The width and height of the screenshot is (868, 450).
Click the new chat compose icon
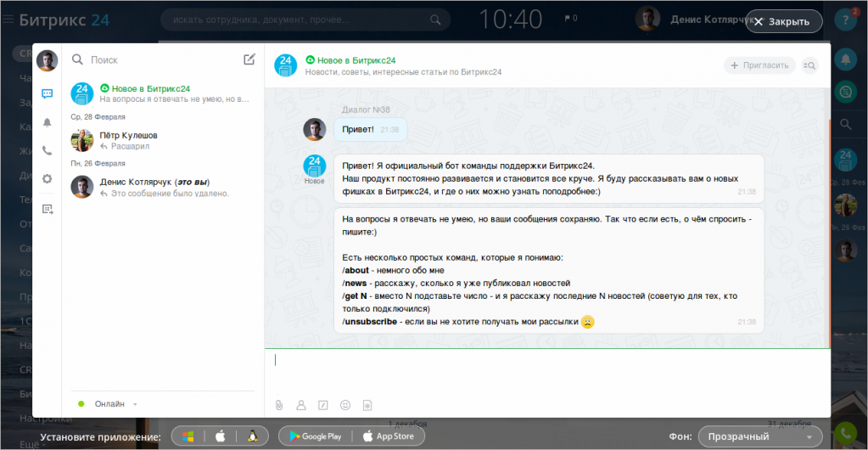pyautogui.click(x=249, y=59)
